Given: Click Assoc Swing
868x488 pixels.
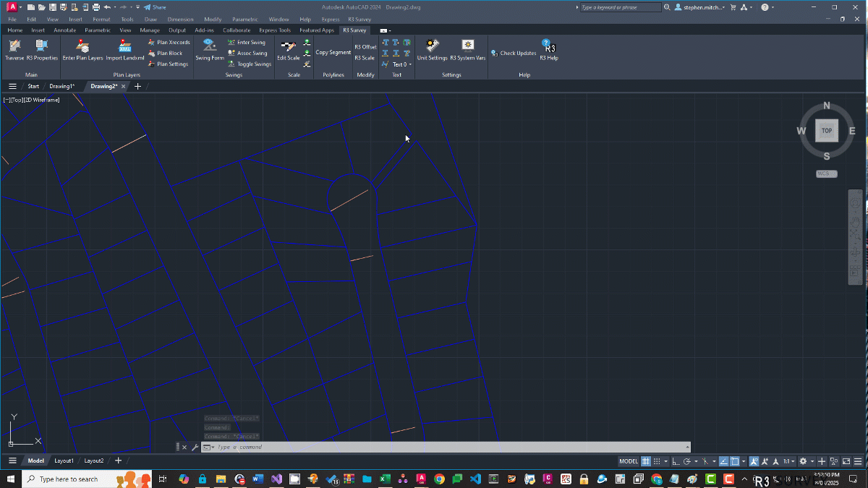Looking at the screenshot, I should point(247,53).
